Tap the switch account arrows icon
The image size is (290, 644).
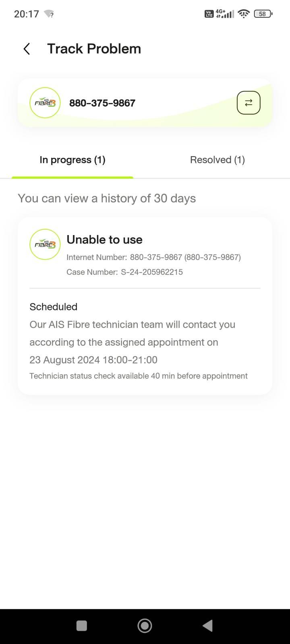pos(249,103)
